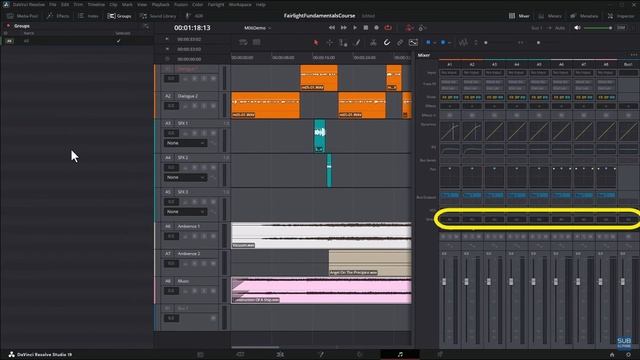Open the Playback menu
This screenshot has width=640, height=360.
pos(160,4)
